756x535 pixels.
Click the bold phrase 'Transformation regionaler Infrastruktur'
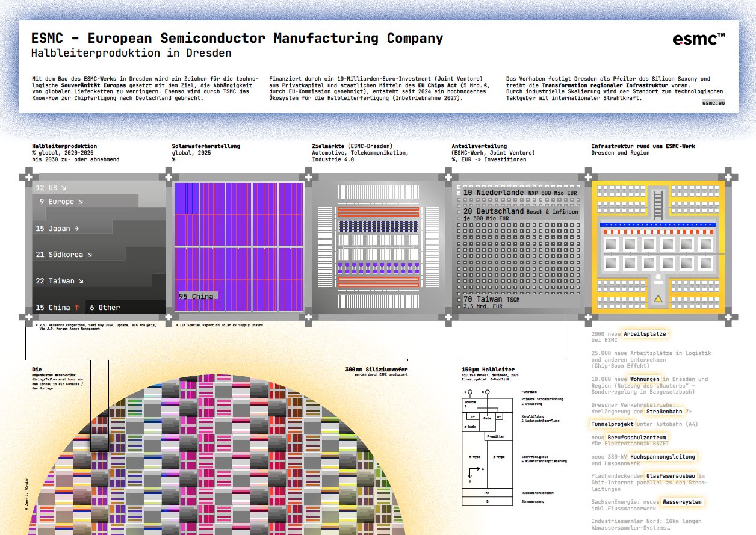tap(604, 85)
